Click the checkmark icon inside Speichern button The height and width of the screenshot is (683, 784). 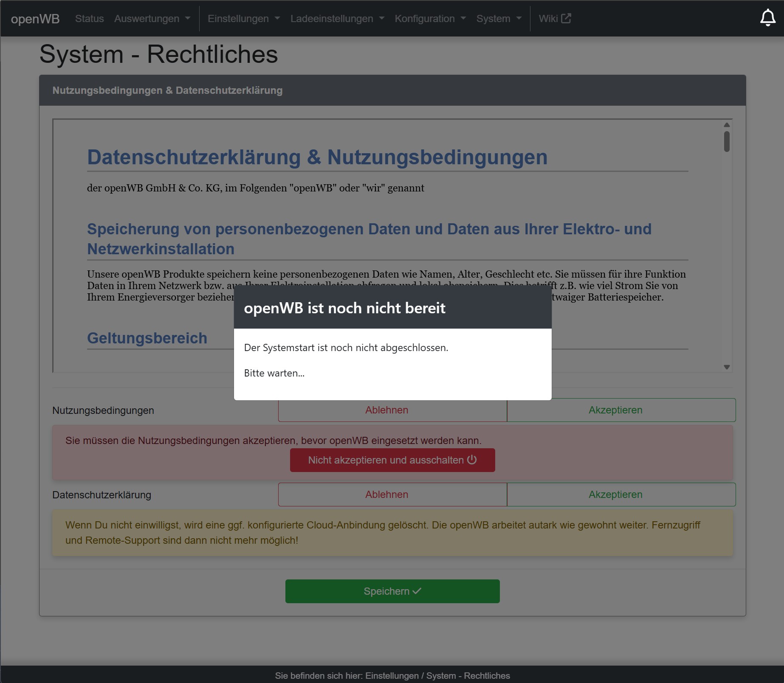(416, 591)
